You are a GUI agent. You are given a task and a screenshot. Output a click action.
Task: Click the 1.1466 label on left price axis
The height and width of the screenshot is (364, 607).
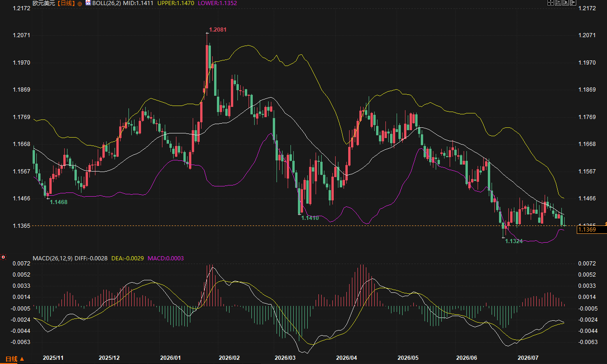click(21, 199)
